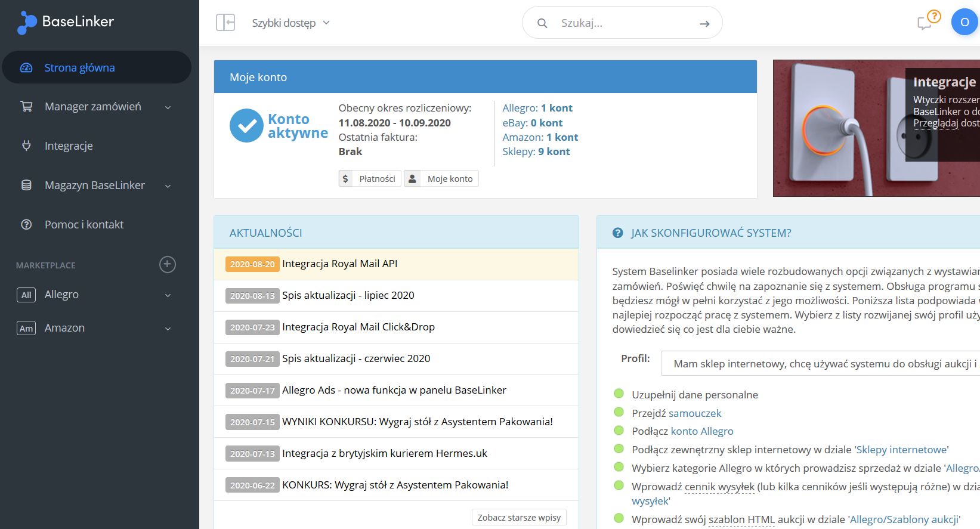Expand the Magazyn BaseLinker submenu
The width and height of the screenshot is (980, 529).
point(168,186)
